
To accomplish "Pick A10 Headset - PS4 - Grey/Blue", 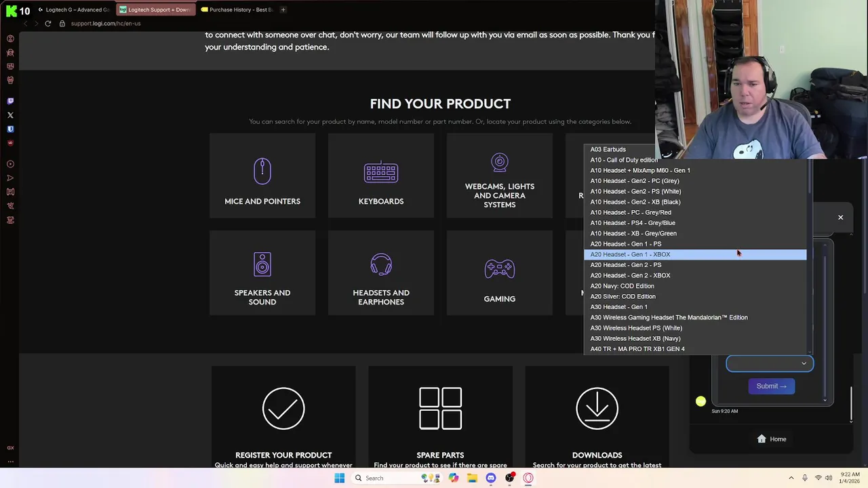I will coord(695,223).
